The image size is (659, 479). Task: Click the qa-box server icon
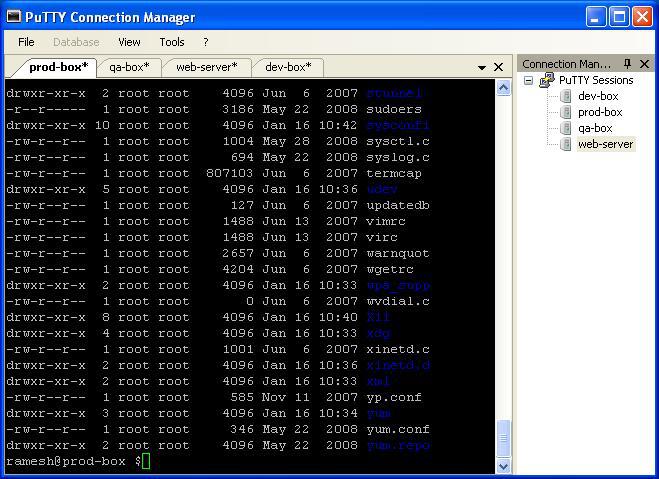566,128
